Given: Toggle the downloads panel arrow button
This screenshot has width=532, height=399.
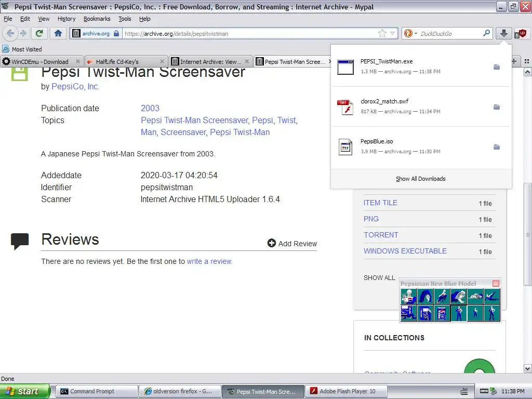Looking at the screenshot, I should tap(504, 33).
